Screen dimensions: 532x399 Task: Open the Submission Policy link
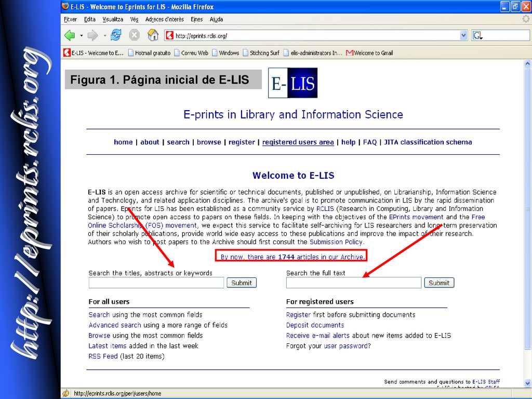click(x=336, y=242)
